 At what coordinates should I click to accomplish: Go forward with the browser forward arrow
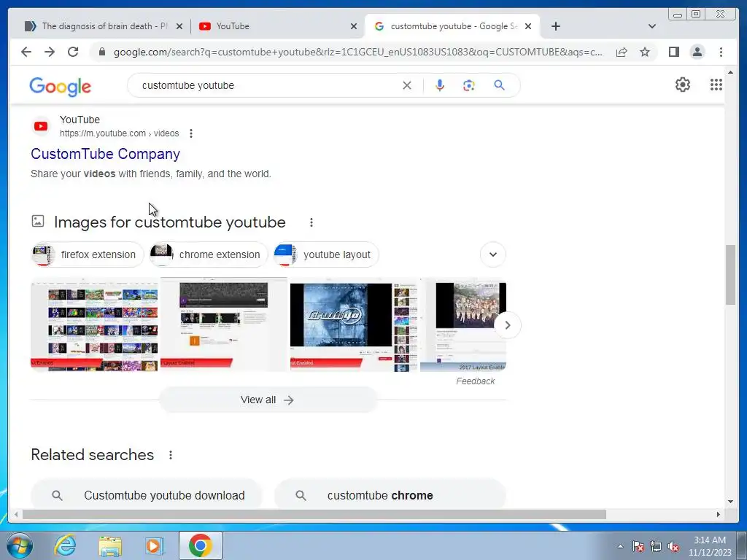[50, 52]
